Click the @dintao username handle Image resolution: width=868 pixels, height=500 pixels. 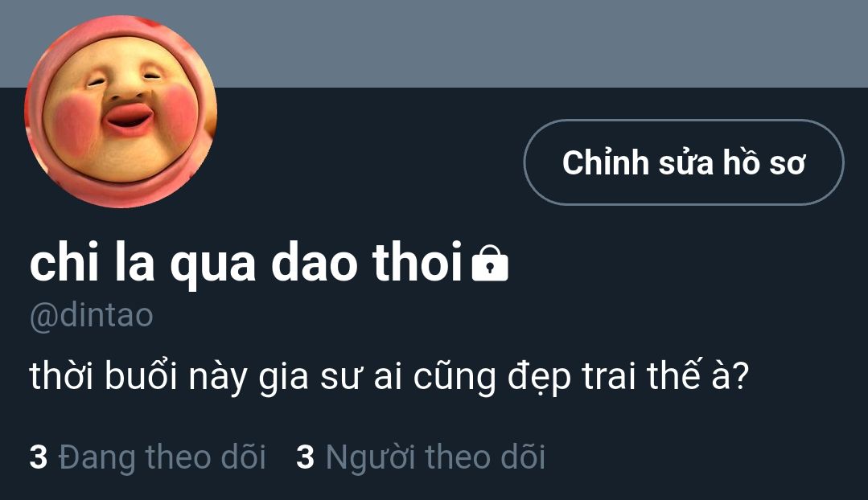tap(92, 315)
